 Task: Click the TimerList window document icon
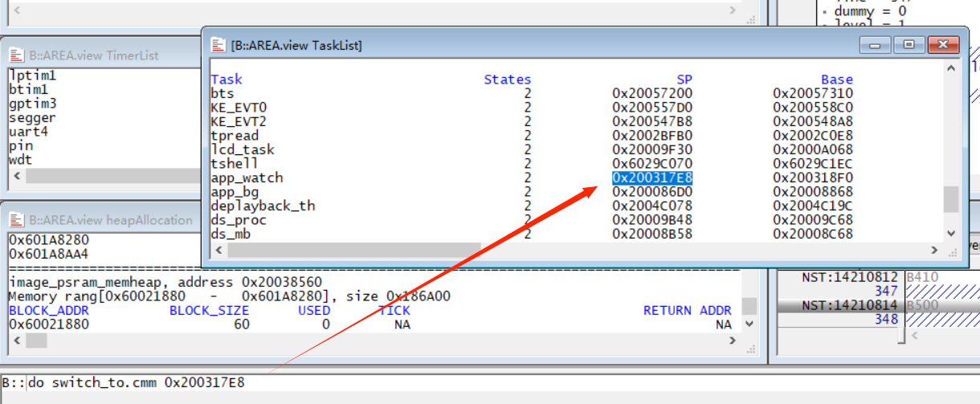tap(17, 55)
